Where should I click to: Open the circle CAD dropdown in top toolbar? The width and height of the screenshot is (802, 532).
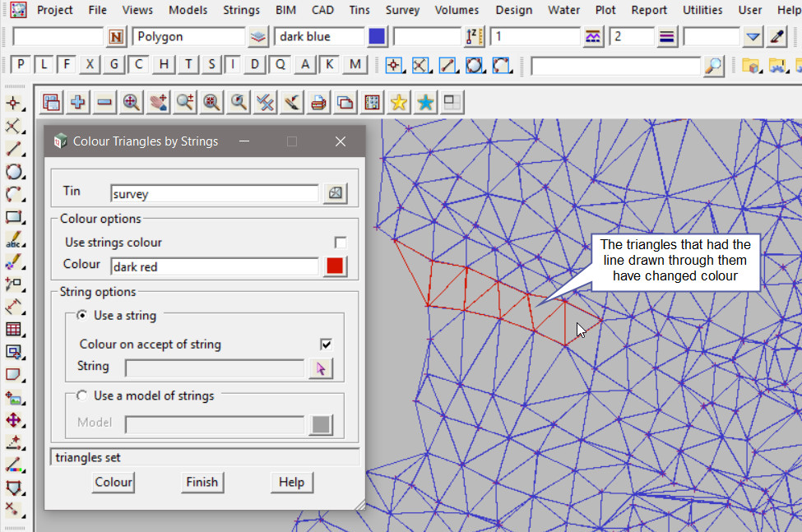click(475, 66)
